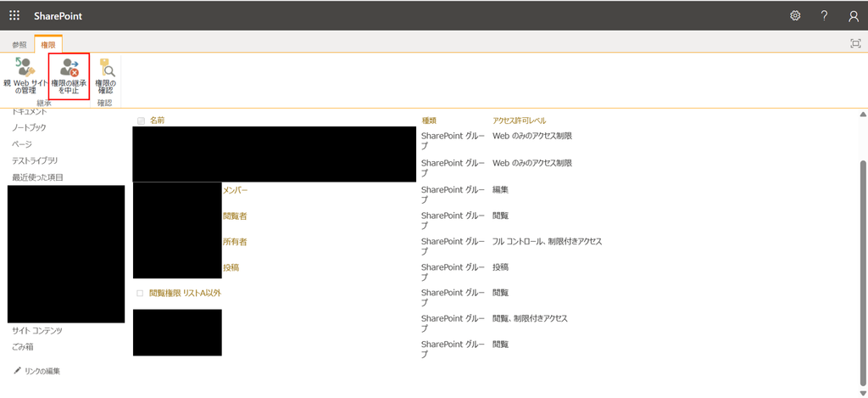
Task: Open the SharePoint app launcher grid
Action: click(14, 15)
